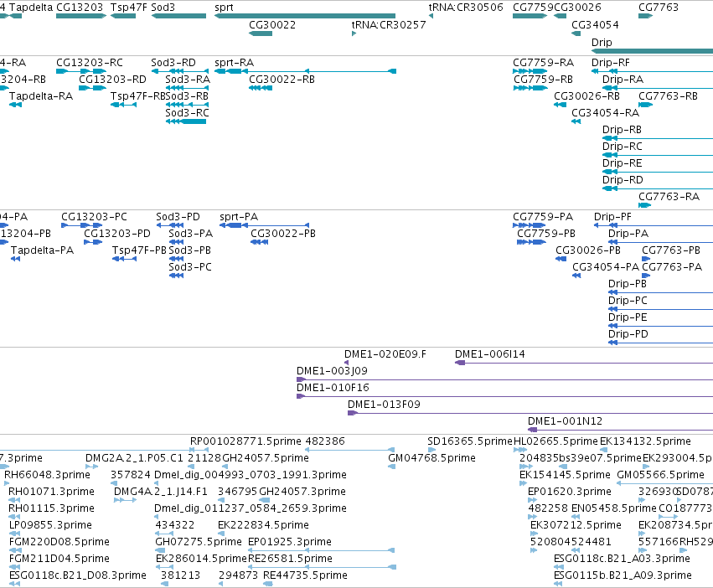The height and width of the screenshot is (588, 713).
Task: Select the tRNA:CR30257 gene label
Action: coord(389,25)
